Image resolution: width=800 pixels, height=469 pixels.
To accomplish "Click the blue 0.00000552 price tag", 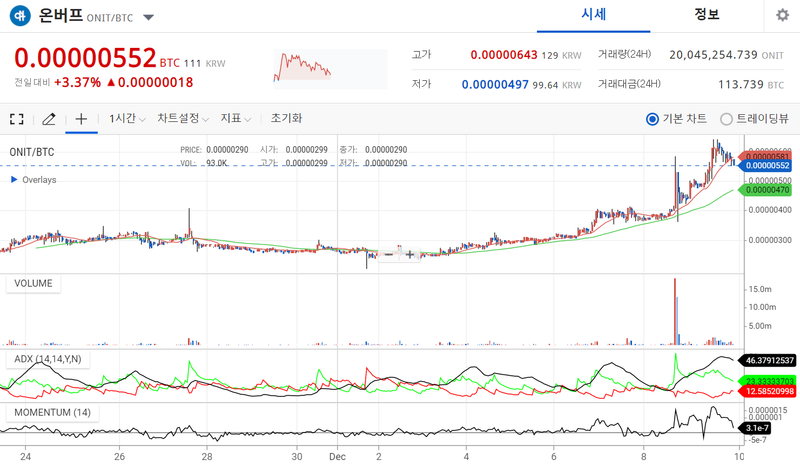I will click(767, 165).
